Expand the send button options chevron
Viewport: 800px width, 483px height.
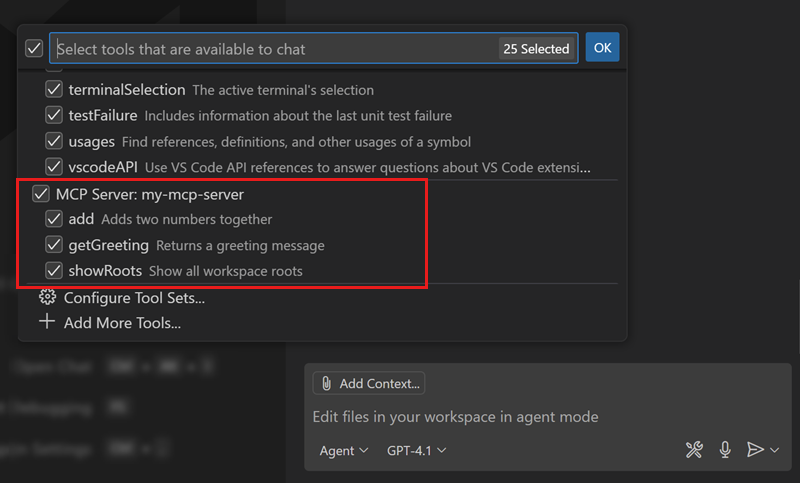click(x=775, y=451)
